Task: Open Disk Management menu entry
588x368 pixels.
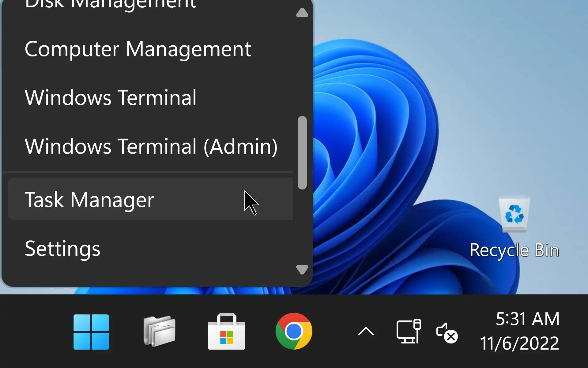Action: [110, 4]
